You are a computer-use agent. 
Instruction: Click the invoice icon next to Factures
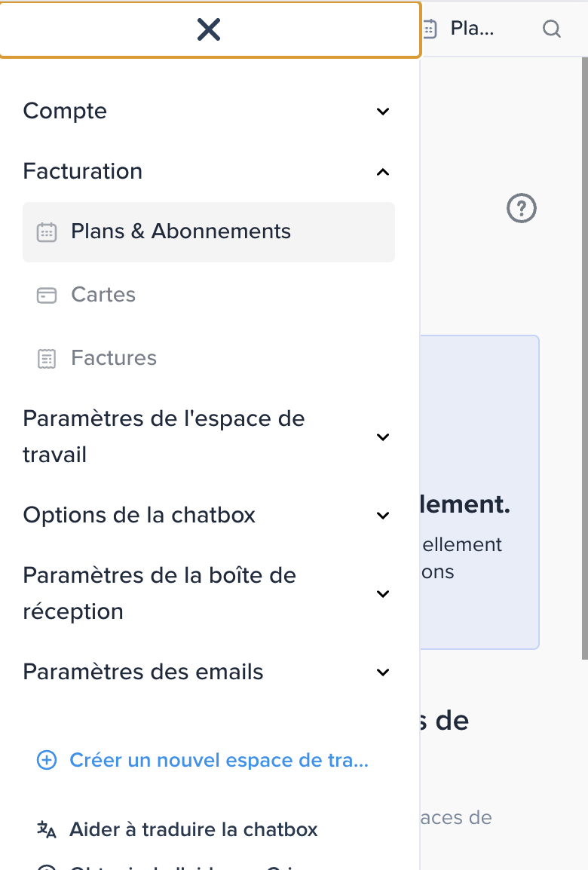[47, 358]
